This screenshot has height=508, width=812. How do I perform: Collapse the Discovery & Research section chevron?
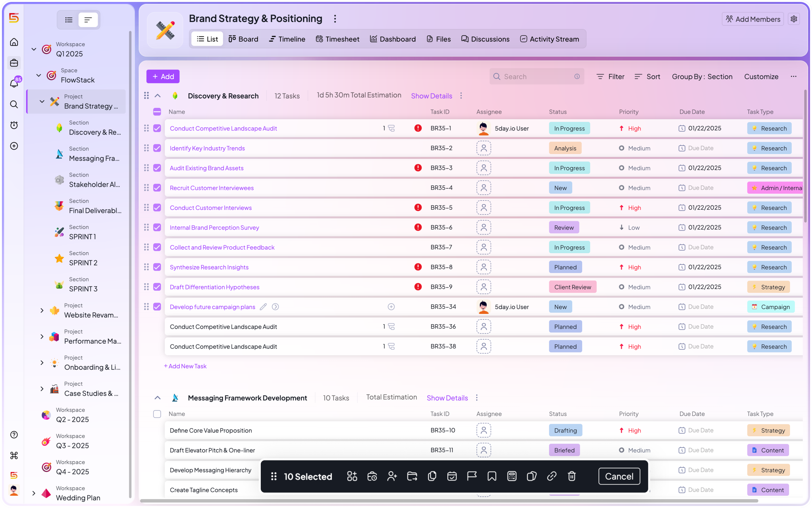click(157, 95)
